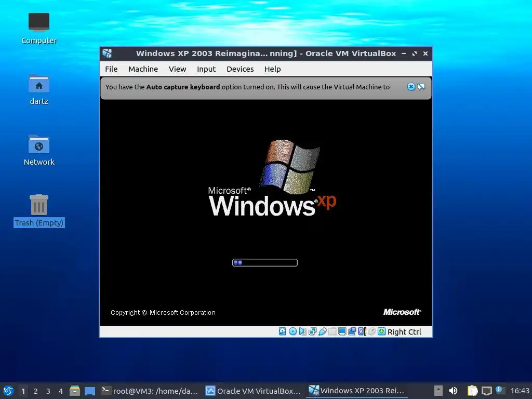Open the Input menu
Viewport: 532px width, 399px height.
pyautogui.click(x=206, y=69)
